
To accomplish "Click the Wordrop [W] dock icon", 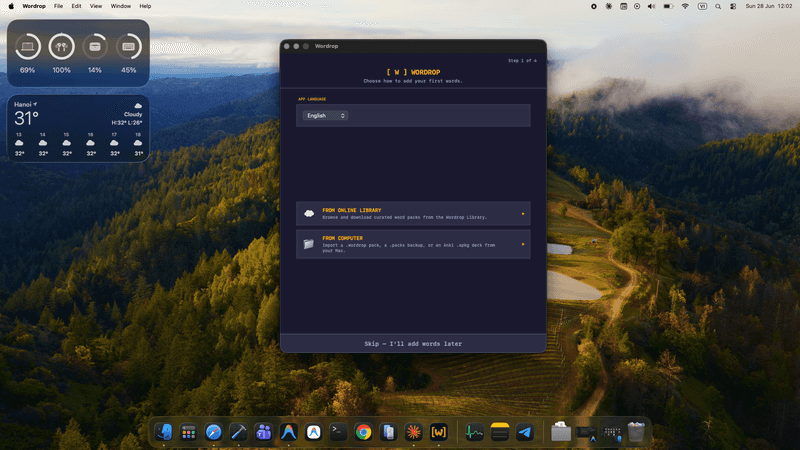I will tap(438, 432).
